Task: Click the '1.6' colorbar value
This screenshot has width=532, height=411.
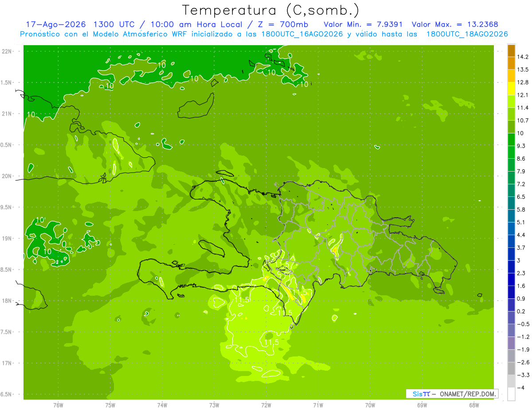Action: (521, 286)
